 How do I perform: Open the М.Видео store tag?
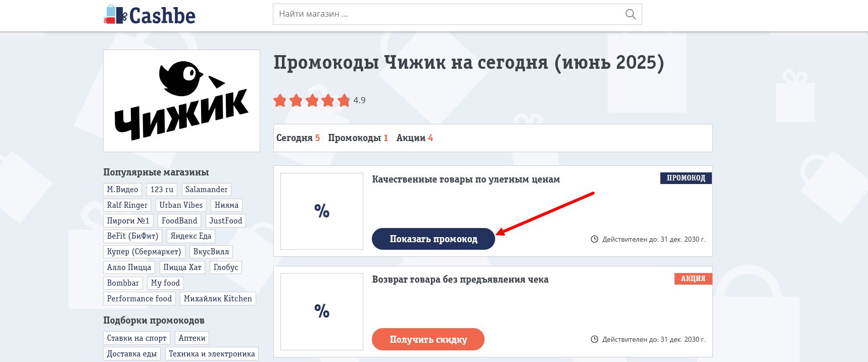123,190
